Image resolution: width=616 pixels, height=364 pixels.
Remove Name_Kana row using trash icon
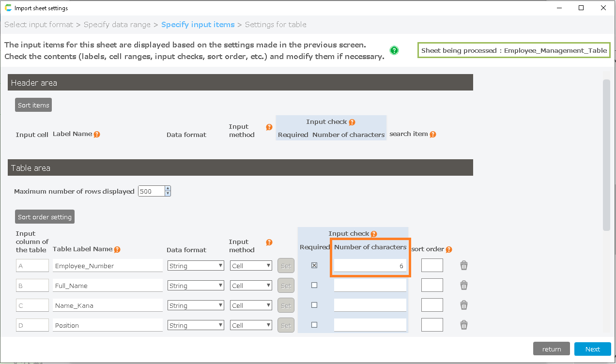point(464,305)
